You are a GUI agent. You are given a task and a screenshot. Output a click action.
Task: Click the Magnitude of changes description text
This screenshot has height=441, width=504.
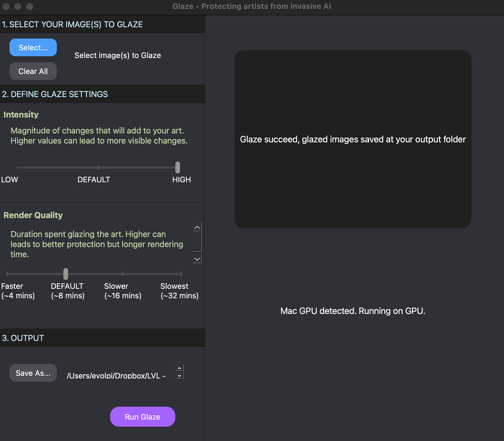pos(99,136)
